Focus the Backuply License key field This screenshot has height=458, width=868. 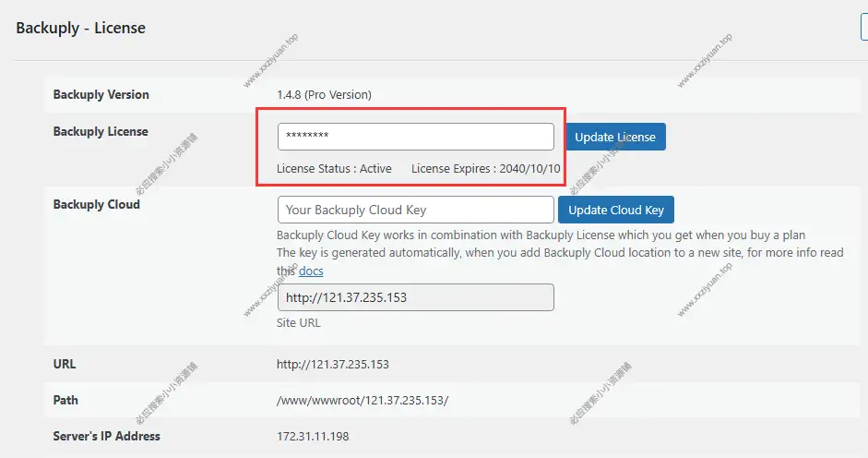(415, 137)
